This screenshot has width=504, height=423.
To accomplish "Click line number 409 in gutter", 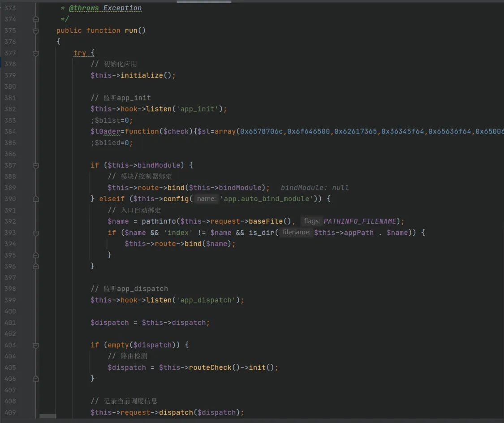I will point(10,412).
